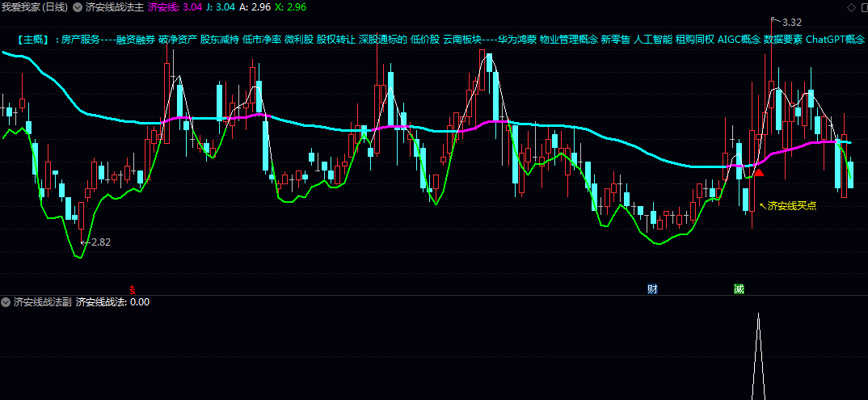Click the magenta 济安线: 3.04 value

click(175, 7)
